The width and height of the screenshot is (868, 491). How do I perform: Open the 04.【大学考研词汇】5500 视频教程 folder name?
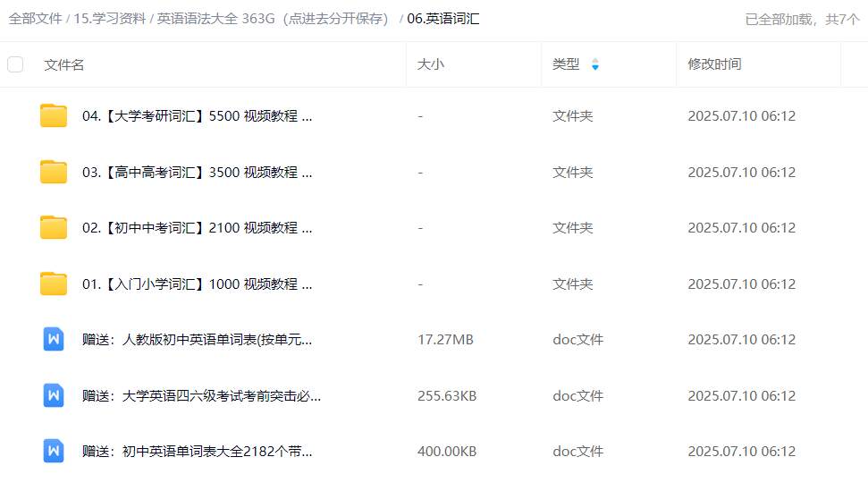click(x=197, y=116)
